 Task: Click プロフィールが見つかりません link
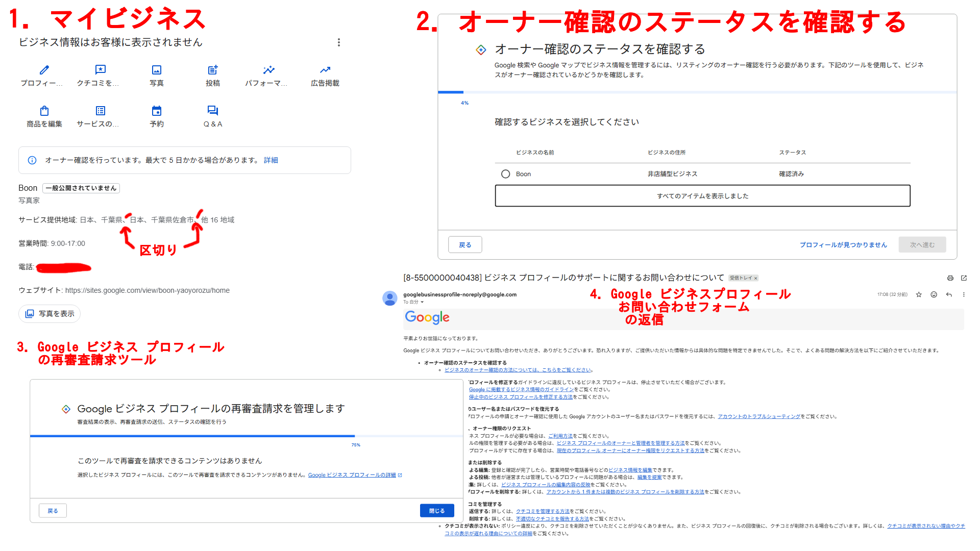coord(843,245)
